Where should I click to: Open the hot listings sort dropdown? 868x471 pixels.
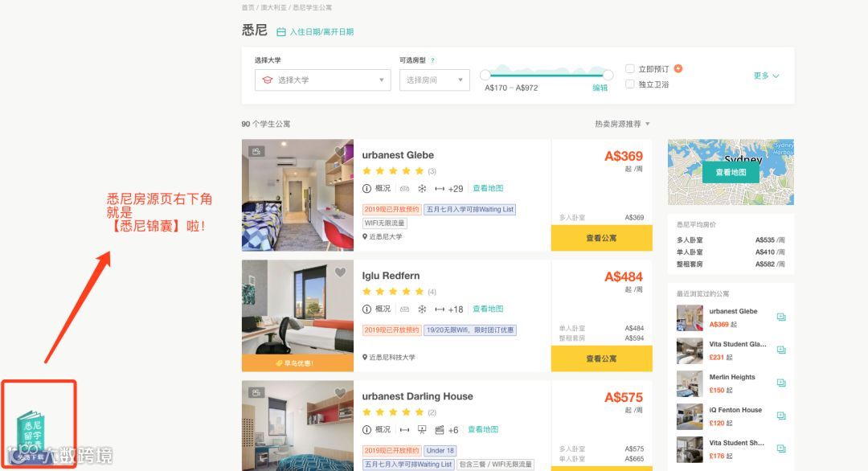pyautogui.click(x=622, y=124)
